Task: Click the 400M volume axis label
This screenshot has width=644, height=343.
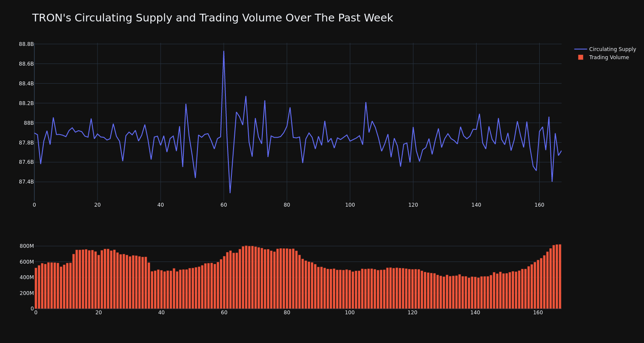Action: (26, 277)
